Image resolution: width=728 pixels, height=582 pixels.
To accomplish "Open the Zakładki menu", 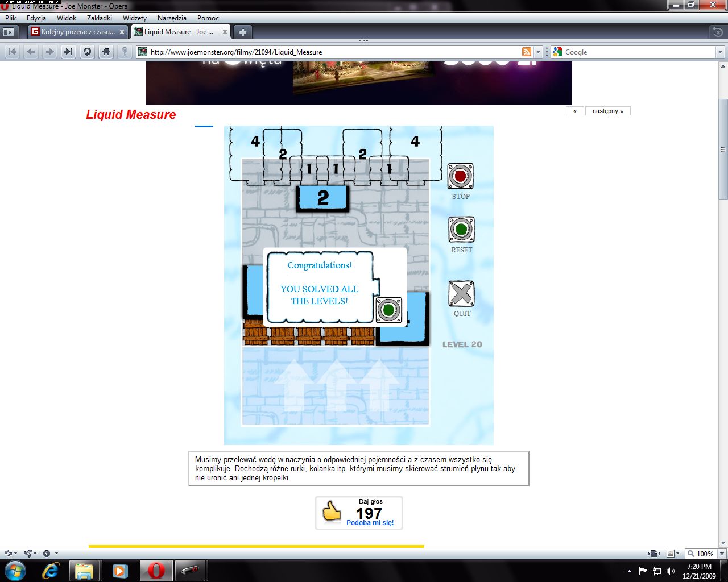I will (100, 18).
